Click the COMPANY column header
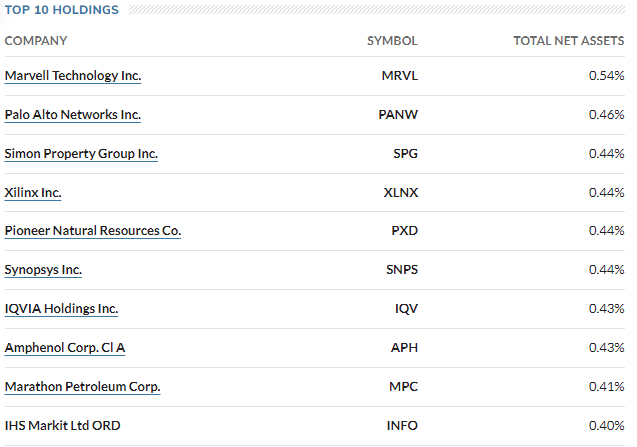Viewport: 637px width, 447px height. (36, 41)
